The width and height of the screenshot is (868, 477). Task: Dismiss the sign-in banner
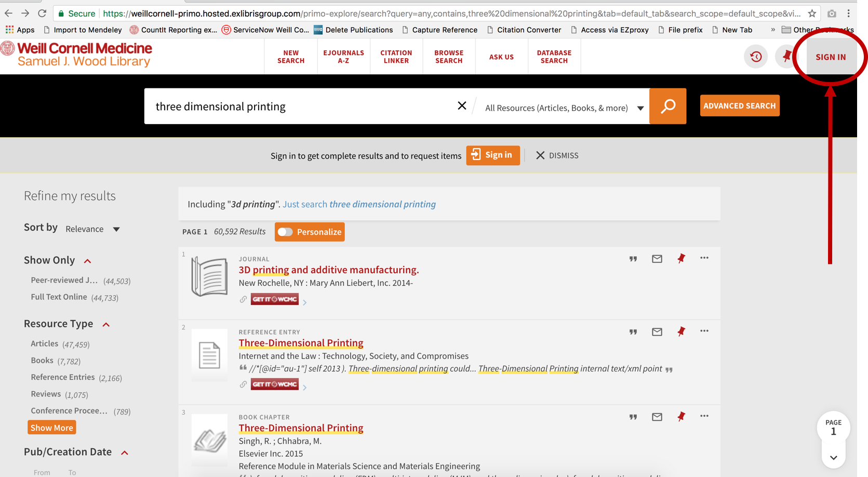tap(557, 155)
